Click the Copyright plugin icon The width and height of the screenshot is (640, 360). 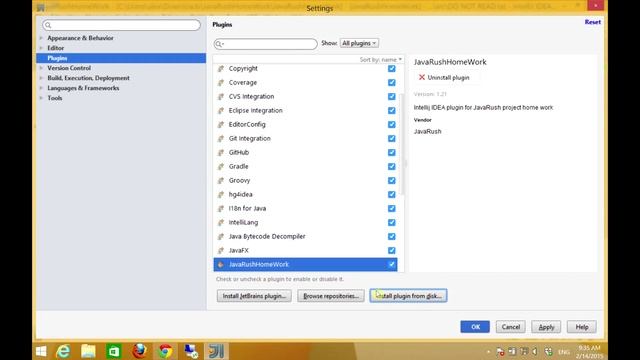[x=221, y=69]
